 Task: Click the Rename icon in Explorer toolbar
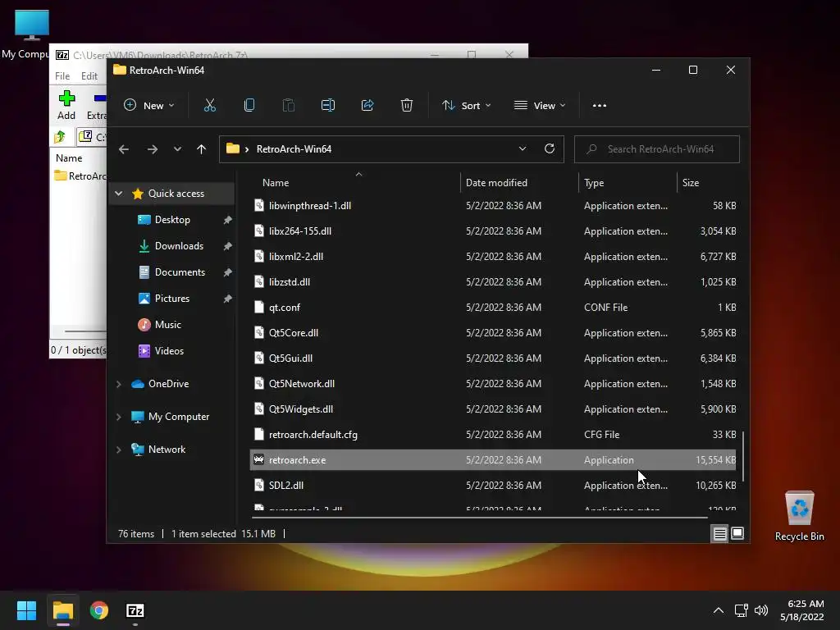pos(328,106)
